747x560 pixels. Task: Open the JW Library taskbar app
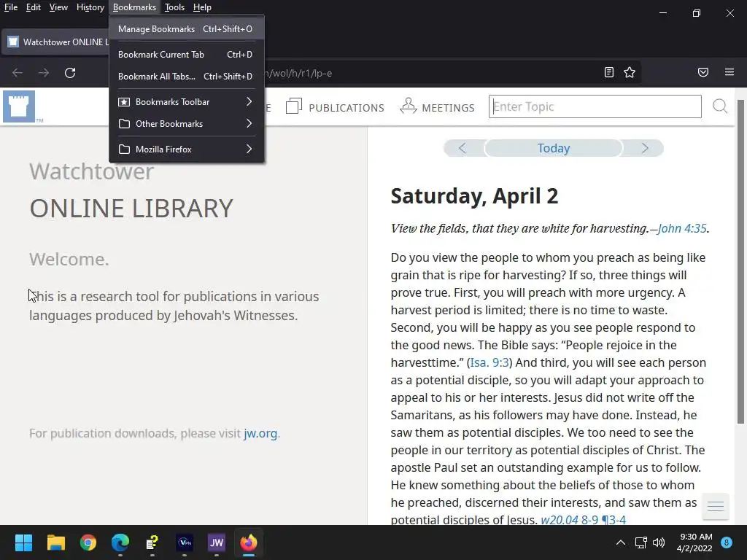point(216,542)
